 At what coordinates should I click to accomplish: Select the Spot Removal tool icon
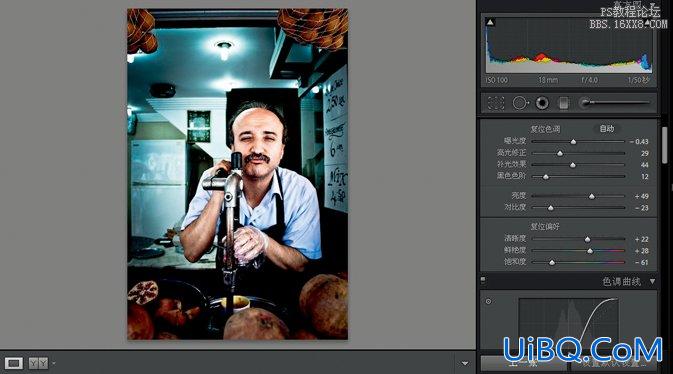click(520, 103)
